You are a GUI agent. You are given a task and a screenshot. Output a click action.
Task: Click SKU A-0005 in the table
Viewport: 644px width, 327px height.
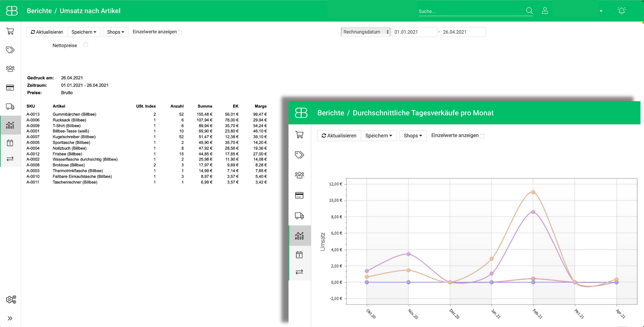33,143
